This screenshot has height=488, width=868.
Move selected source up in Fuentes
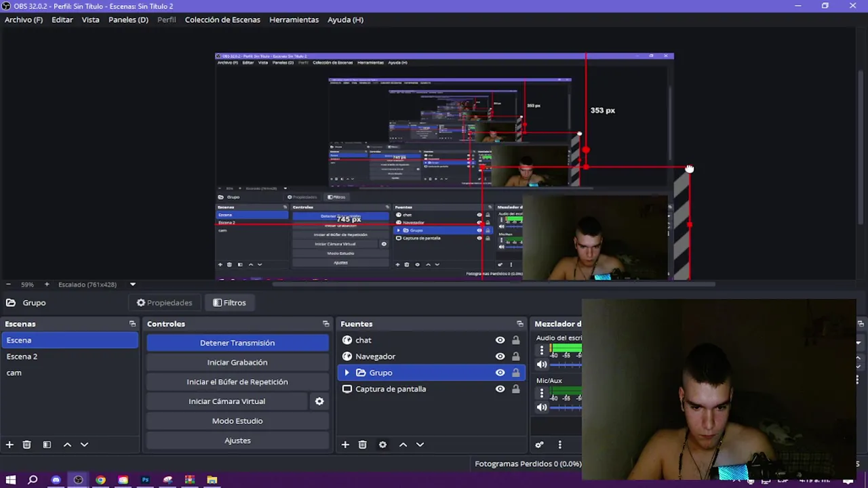[x=403, y=445]
